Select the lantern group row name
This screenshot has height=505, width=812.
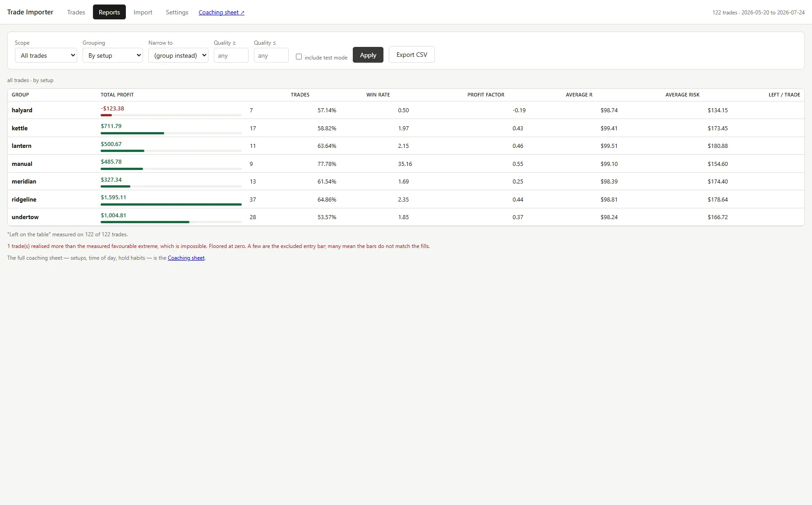[x=22, y=146]
